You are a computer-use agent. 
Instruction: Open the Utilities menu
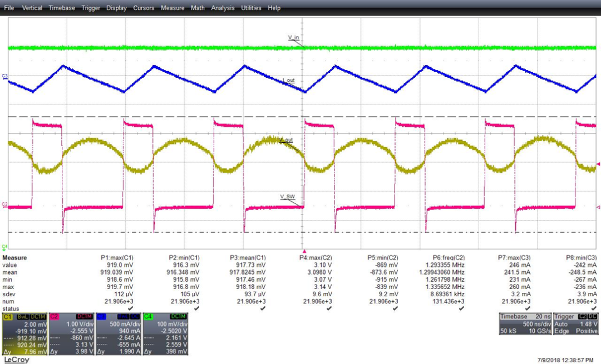click(x=251, y=8)
